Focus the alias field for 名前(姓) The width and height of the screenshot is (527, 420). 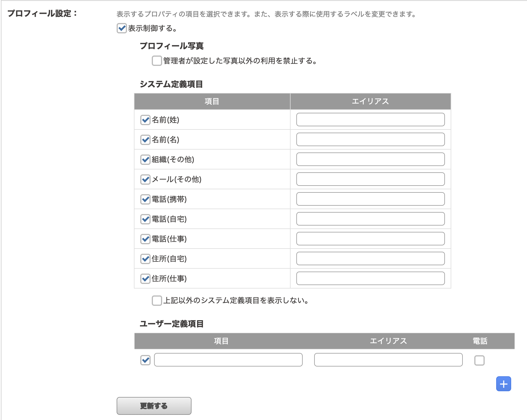pyautogui.click(x=371, y=120)
